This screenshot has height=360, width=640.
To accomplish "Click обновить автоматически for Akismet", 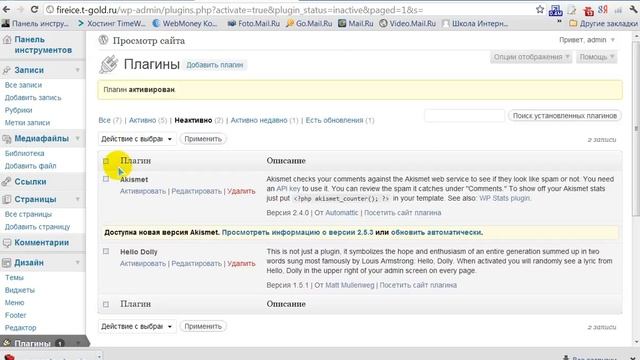I will pyautogui.click(x=437, y=232).
